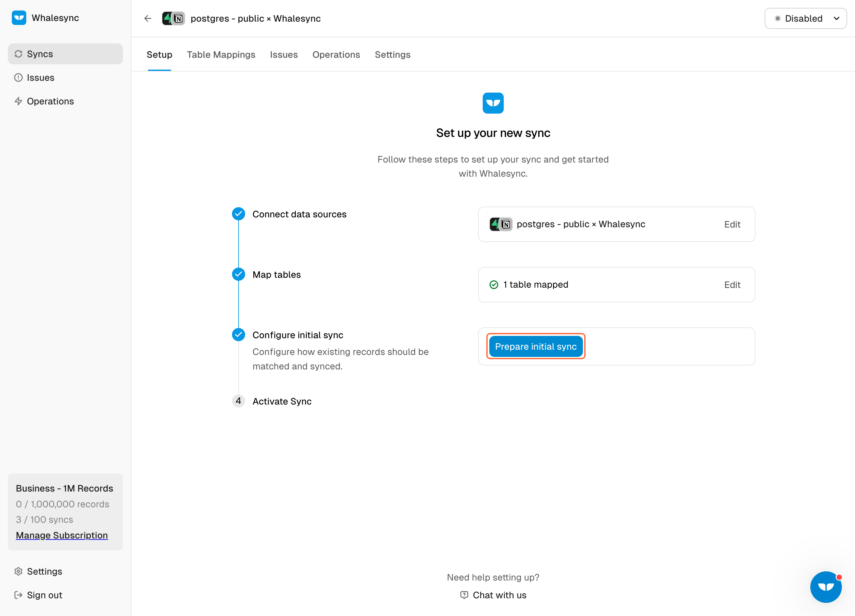This screenshot has height=616, width=855.
Task: Open Settings in the sidebar
Action: pyautogui.click(x=65, y=572)
